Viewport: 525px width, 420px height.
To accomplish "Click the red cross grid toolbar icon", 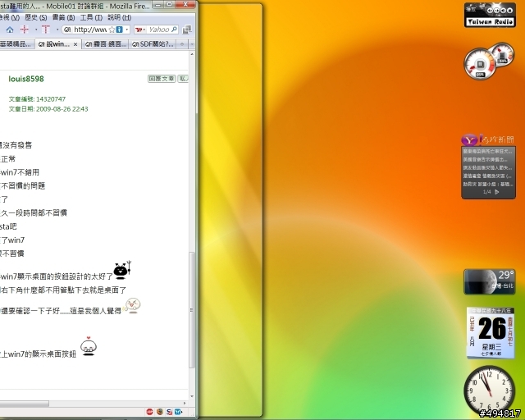I will click(25, 30).
